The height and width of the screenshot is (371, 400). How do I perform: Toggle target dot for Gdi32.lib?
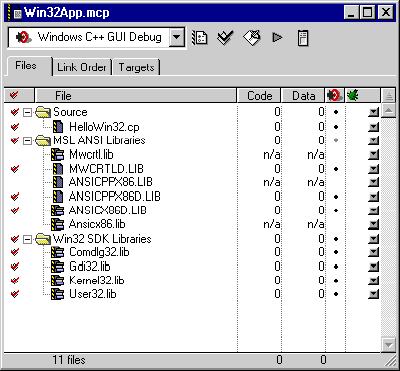coord(336,267)
